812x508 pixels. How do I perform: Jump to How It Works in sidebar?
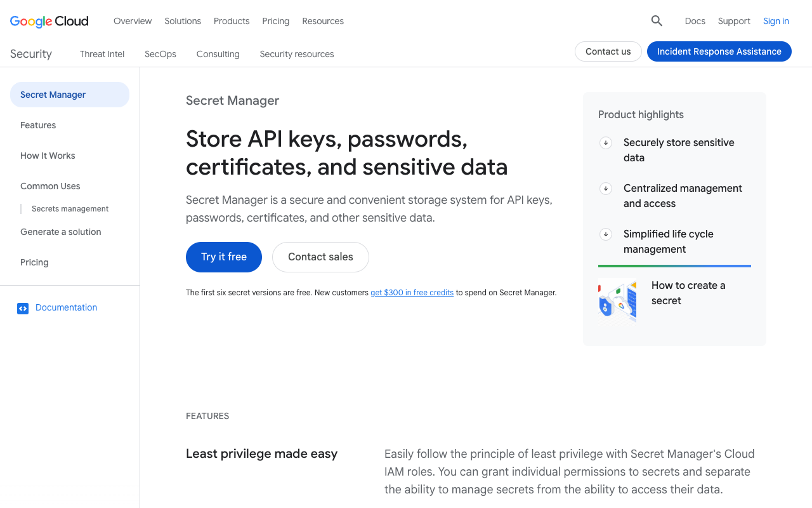coord(48,156)
